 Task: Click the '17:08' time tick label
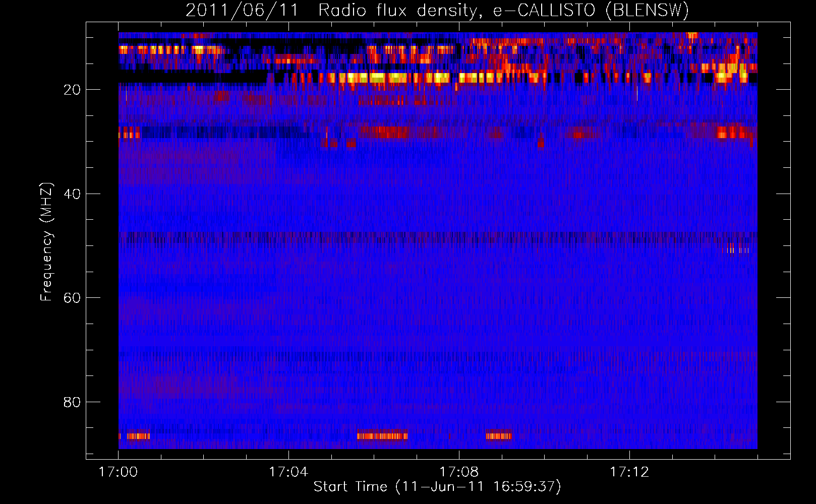pos(459,472)
